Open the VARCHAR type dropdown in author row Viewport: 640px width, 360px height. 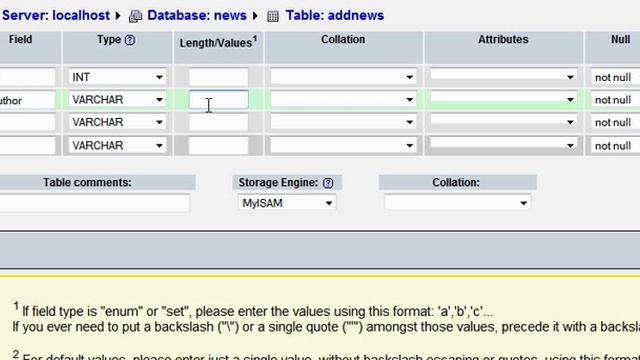118,100
